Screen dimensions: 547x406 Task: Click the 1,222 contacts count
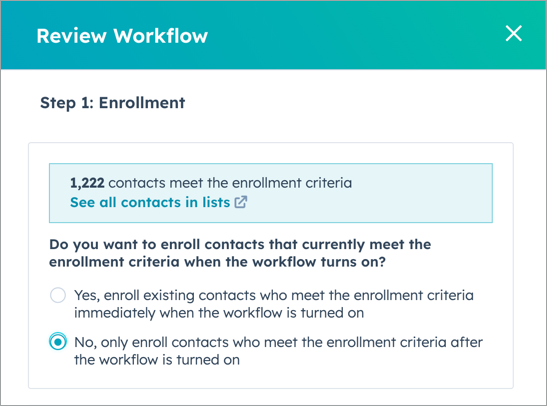click(x=87, y=183)
